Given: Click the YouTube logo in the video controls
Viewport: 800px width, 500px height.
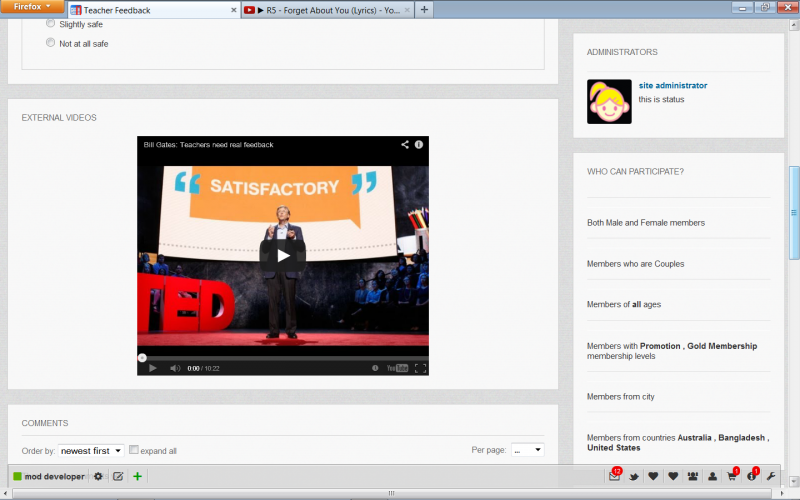Looking at the screenshot, I should click(x=397, y=368).
